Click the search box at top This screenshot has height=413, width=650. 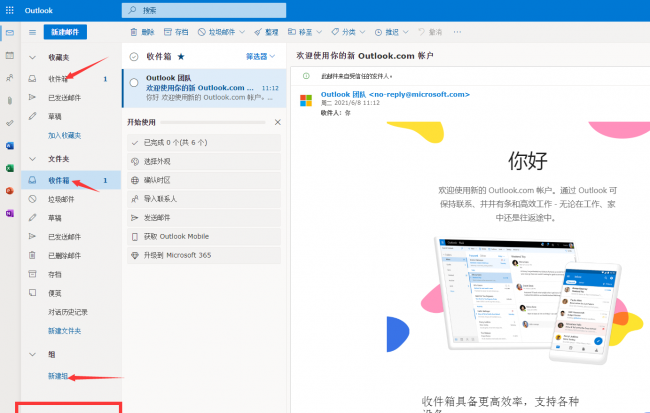point(204,10)
